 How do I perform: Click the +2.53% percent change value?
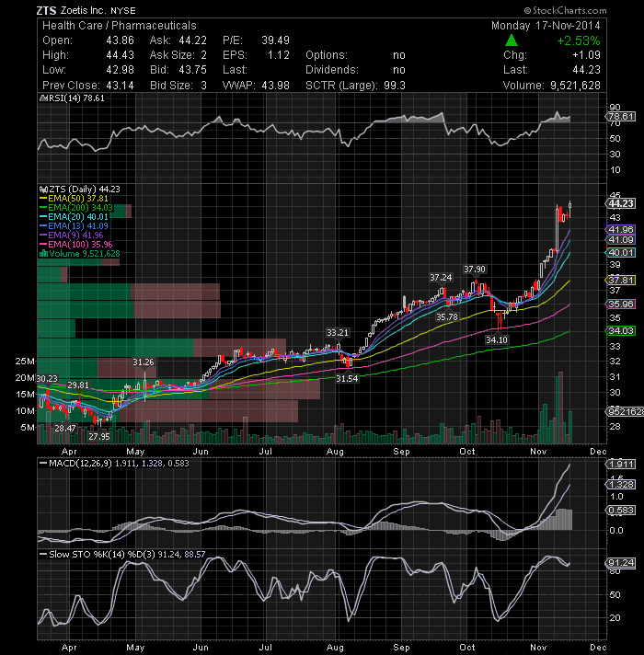point(579,40)
